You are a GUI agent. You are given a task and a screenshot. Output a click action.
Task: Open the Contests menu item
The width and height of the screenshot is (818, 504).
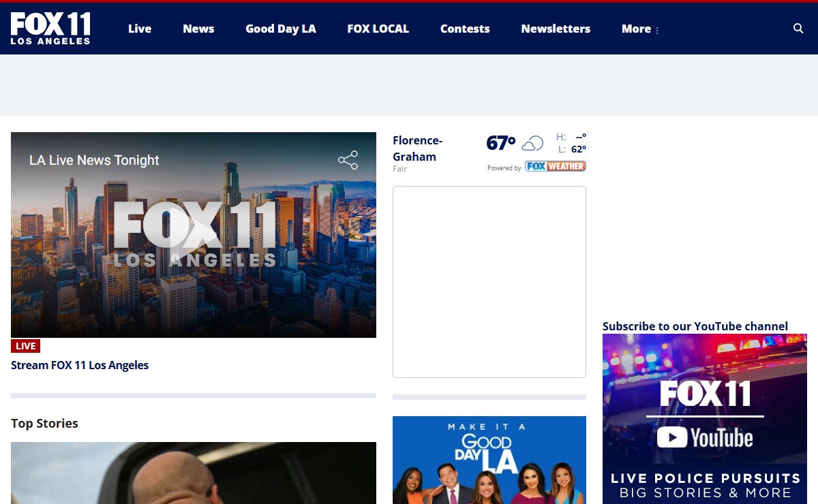[465, 29]
